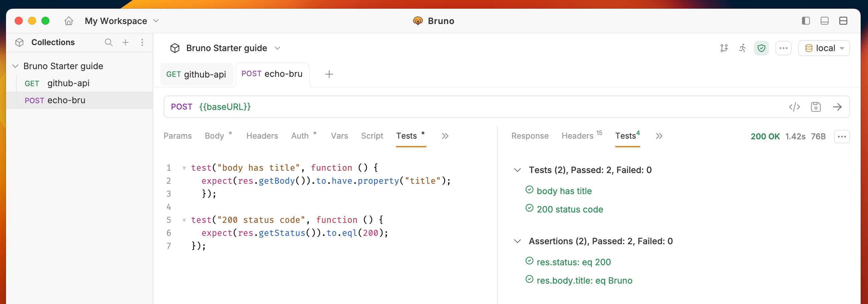The width and height of the screenshot is (868, 304).
Task: Open the local environment dropdown
Action: click(824, 48)
